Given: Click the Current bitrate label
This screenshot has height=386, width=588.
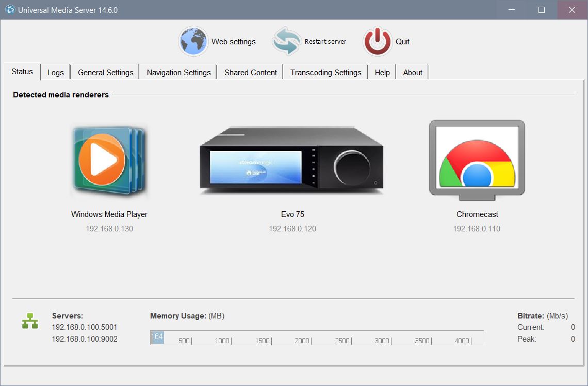Looking at the screenshot, I should (531, 327).
